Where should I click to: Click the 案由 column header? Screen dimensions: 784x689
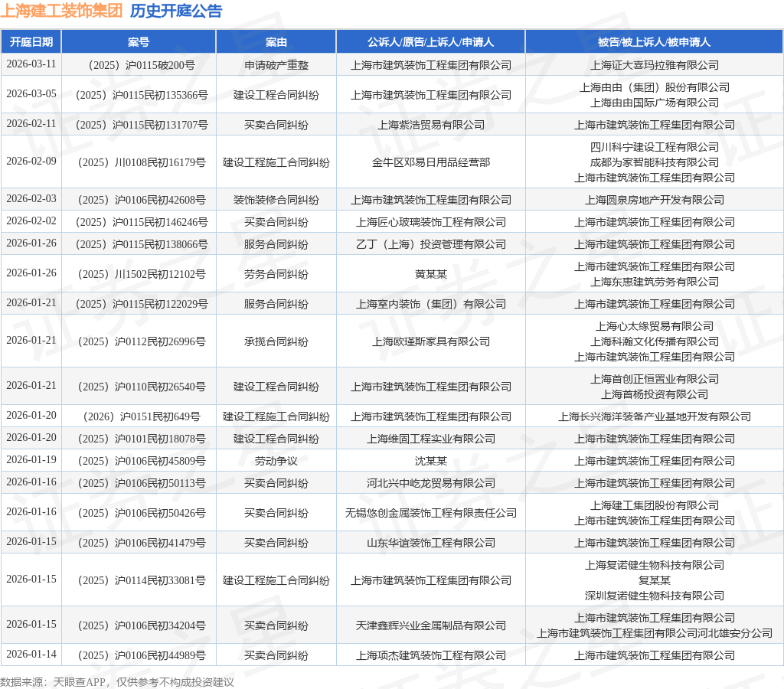tap(276, 42)
